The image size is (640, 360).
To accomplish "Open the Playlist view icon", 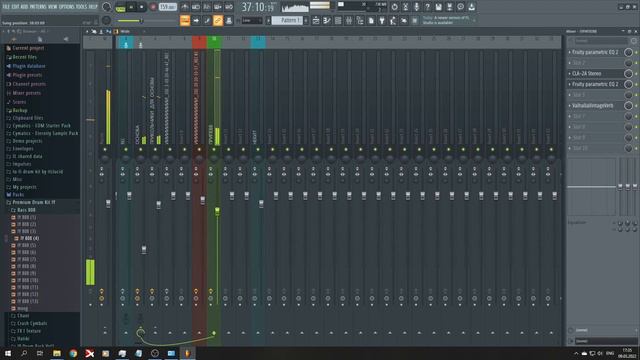I will coord(316,20).
